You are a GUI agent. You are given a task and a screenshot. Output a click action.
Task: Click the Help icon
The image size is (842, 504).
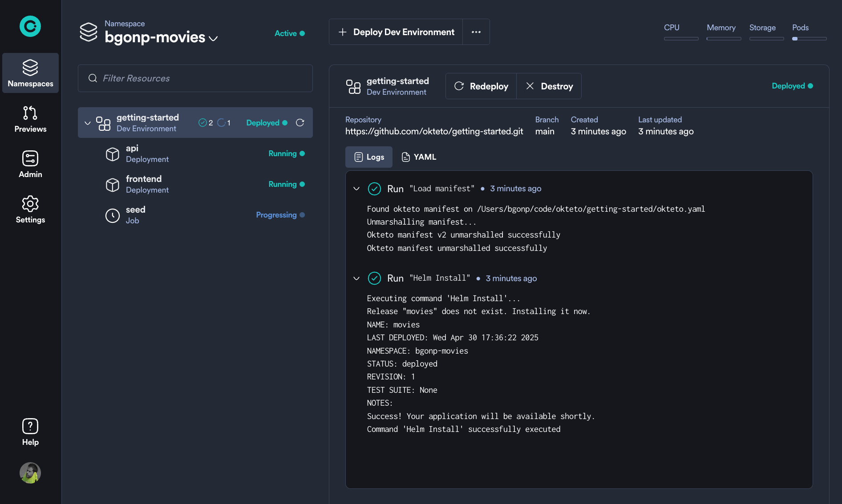(x=30, y=426)
